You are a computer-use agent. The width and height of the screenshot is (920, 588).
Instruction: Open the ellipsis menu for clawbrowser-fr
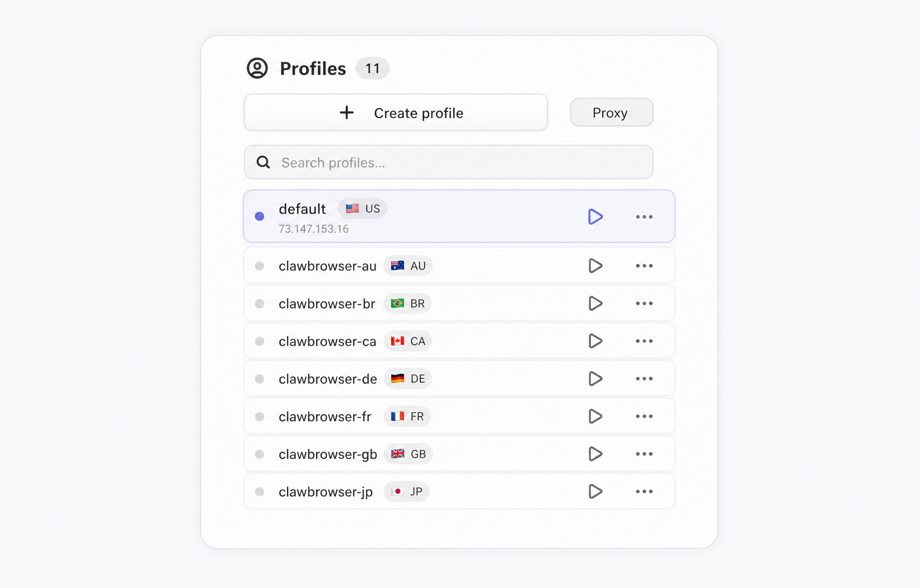[644, 416]
